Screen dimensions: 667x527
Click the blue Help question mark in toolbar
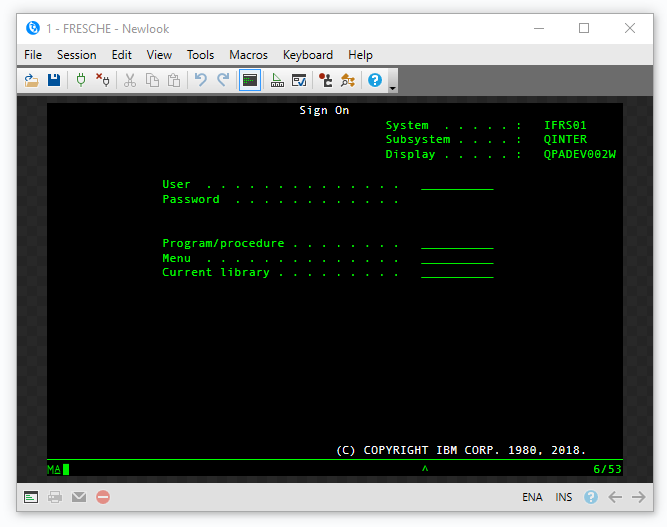[375, 80]
